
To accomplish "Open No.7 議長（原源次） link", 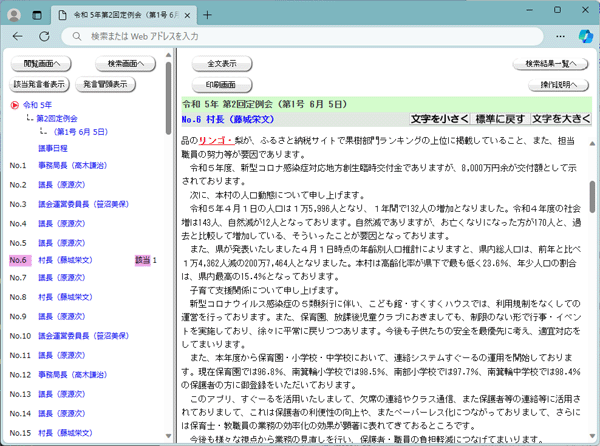I will tap(62, 277).
